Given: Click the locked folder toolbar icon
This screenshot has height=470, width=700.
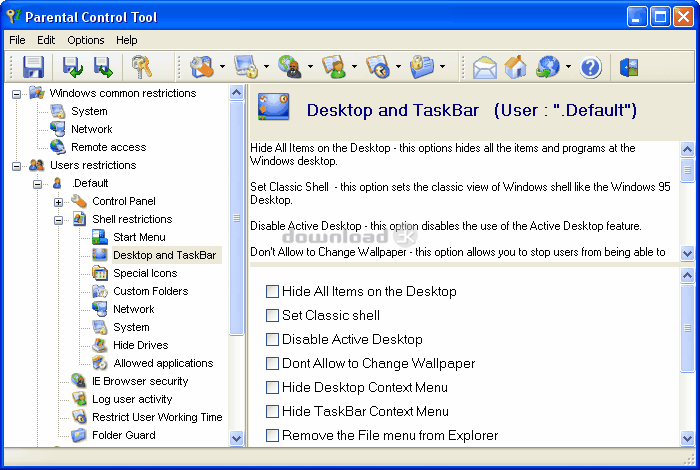Looking at the screenshot, I should pos(422,67).
